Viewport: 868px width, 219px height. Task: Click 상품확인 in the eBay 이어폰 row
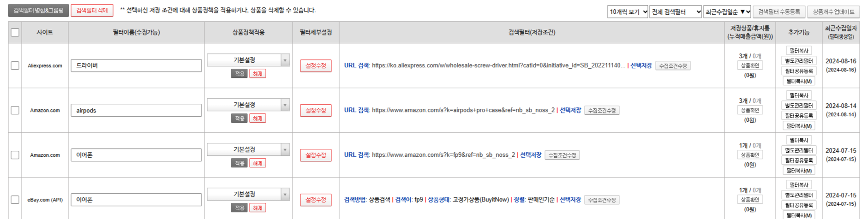750,200
